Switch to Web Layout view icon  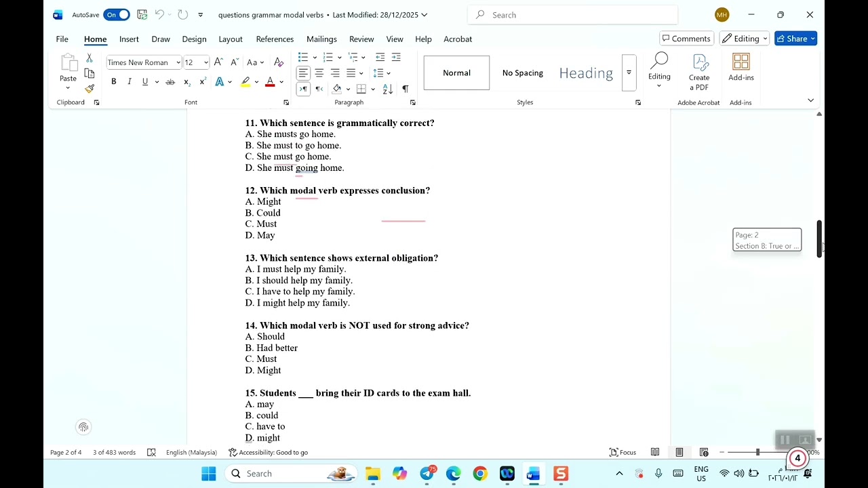704,452
